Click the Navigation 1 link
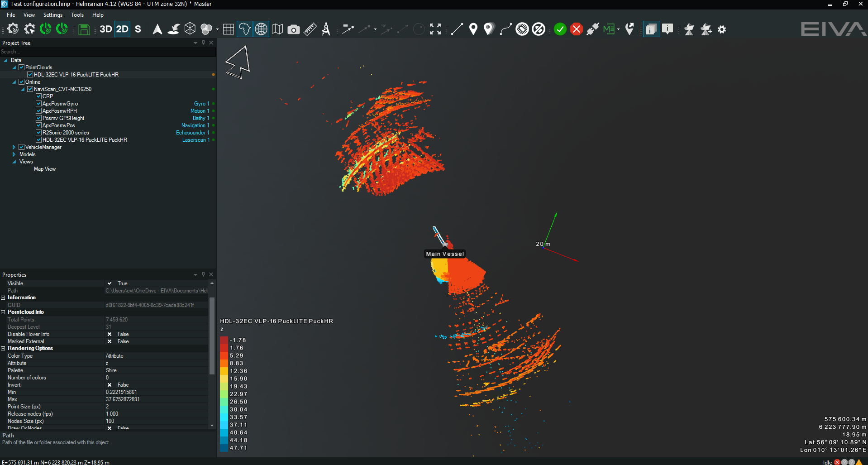868x465 pixels. click(195, 125)
